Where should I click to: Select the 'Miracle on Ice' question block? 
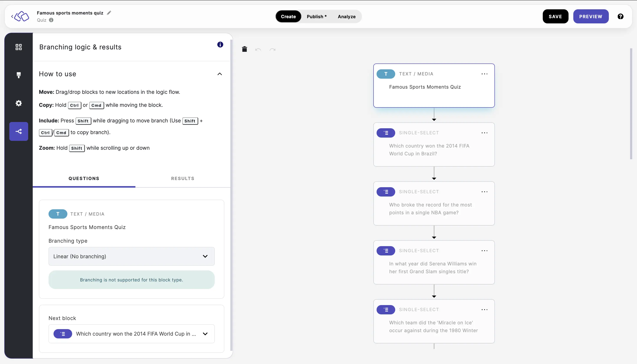click(x=434, y=321)
